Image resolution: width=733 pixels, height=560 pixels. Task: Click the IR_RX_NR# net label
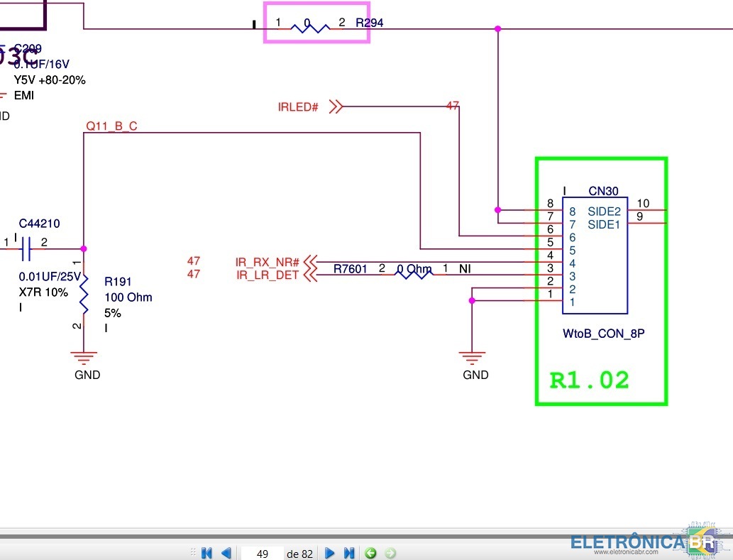(268, 263)
